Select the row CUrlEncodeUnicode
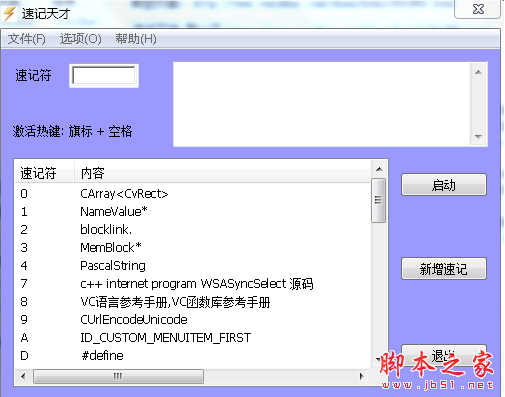 [x=193, y=320]
